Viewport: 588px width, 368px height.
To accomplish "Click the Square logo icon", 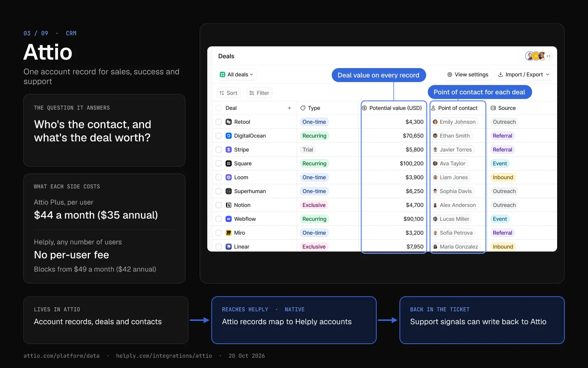I will (x=229, y=163).
